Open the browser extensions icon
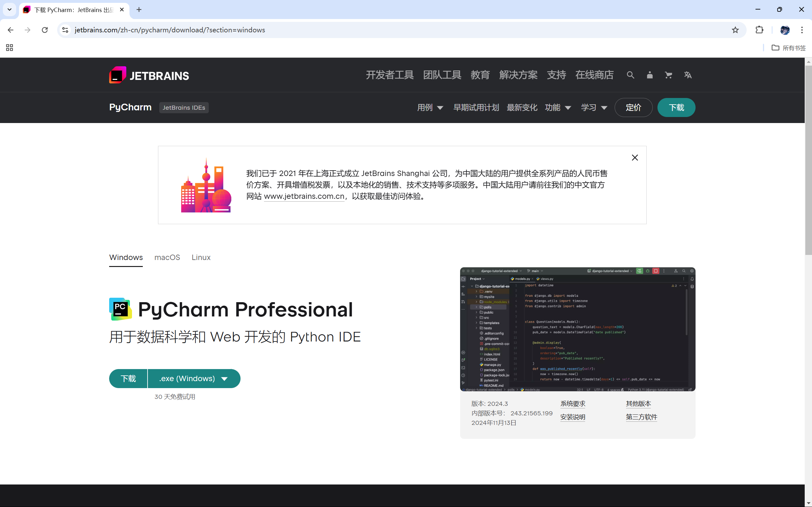 [759, 30]
